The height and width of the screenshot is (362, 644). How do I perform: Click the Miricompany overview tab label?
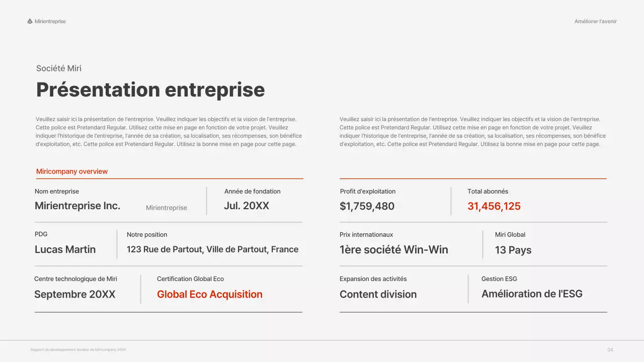click(x=72, y=171)
